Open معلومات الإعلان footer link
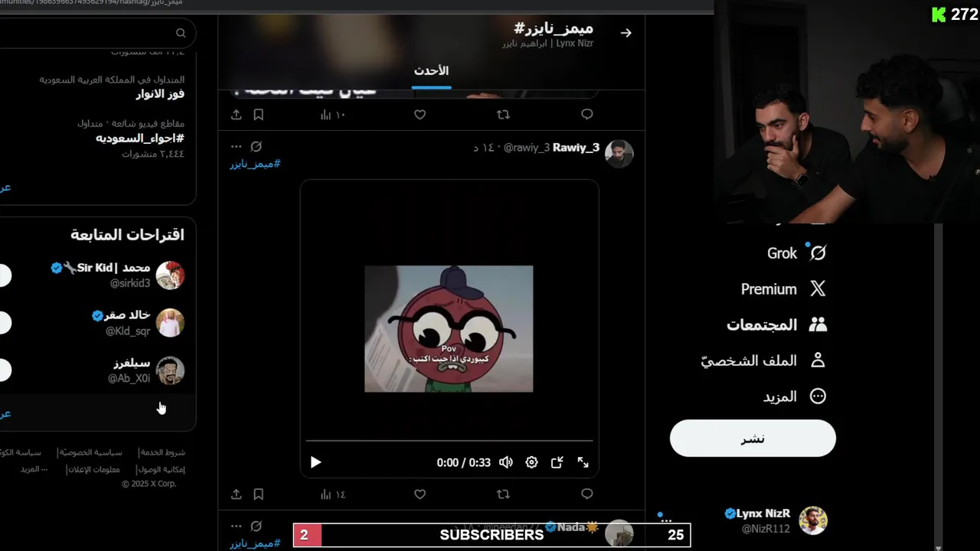 click(x=93, y=469)
